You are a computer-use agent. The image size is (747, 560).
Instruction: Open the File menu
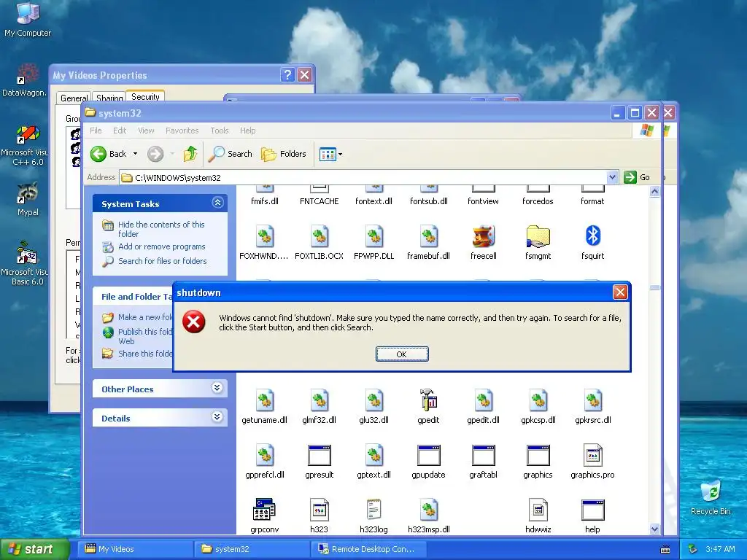click(96, 131)
